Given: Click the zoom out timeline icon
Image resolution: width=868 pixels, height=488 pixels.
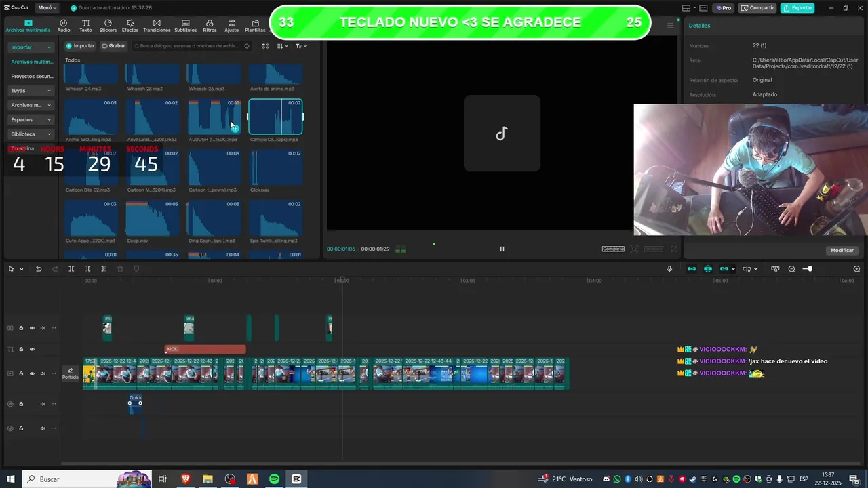Looking at the screenshot, I should click(x=791, y=269).
